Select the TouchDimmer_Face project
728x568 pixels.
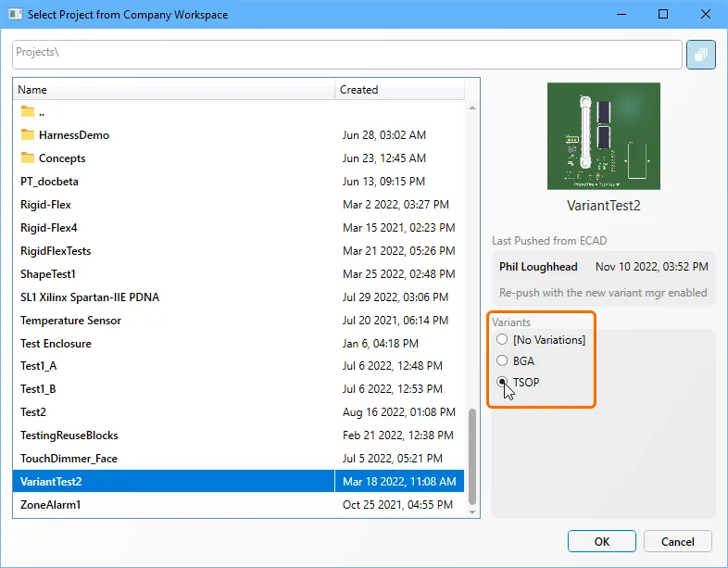(238, 459)
